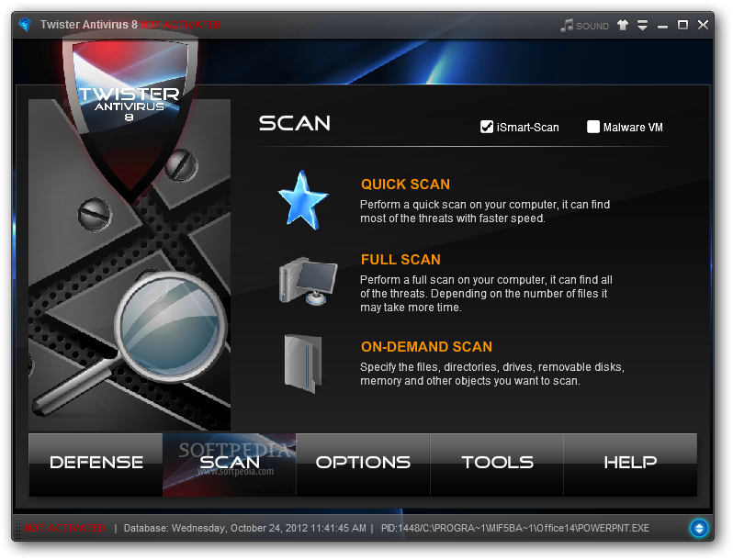The image size is (733, 560).
Task: Click the On-Demand Scan description text
Action: (x=492, y=374)
